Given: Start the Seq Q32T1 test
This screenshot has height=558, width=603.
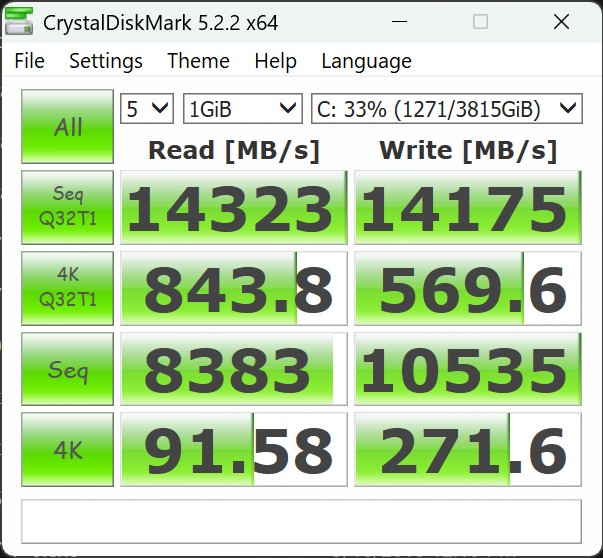Looking at the screenshot, I should (67, 207).
